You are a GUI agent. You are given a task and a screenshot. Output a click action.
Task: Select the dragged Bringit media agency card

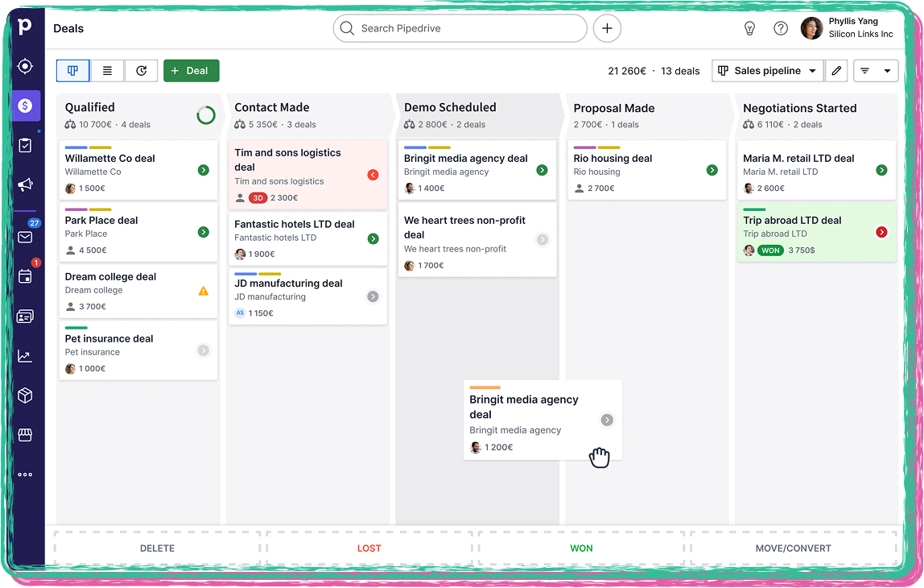(542, 420)
